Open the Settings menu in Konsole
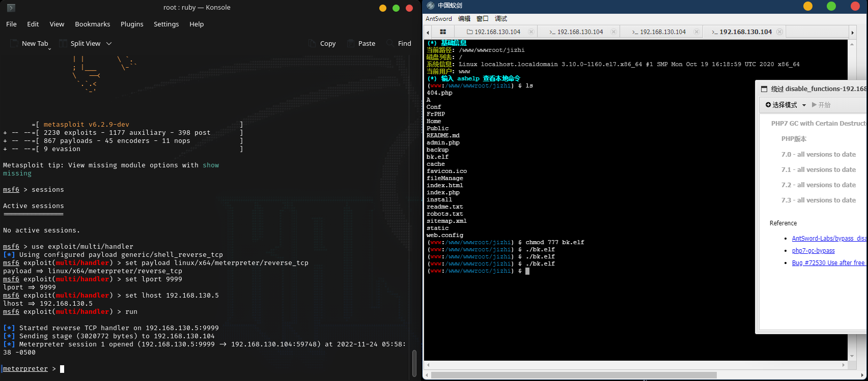Screen dimensions: 868x381 [x=166, y=24]
